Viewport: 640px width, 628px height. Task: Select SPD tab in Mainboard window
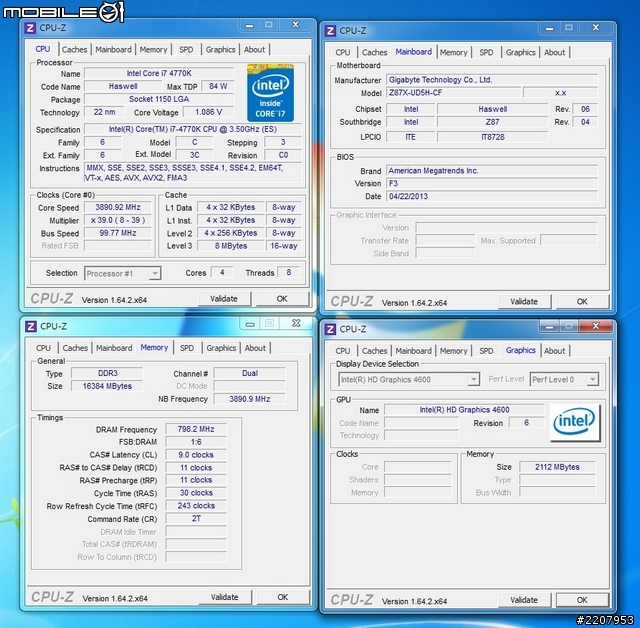tap(486, 53)
